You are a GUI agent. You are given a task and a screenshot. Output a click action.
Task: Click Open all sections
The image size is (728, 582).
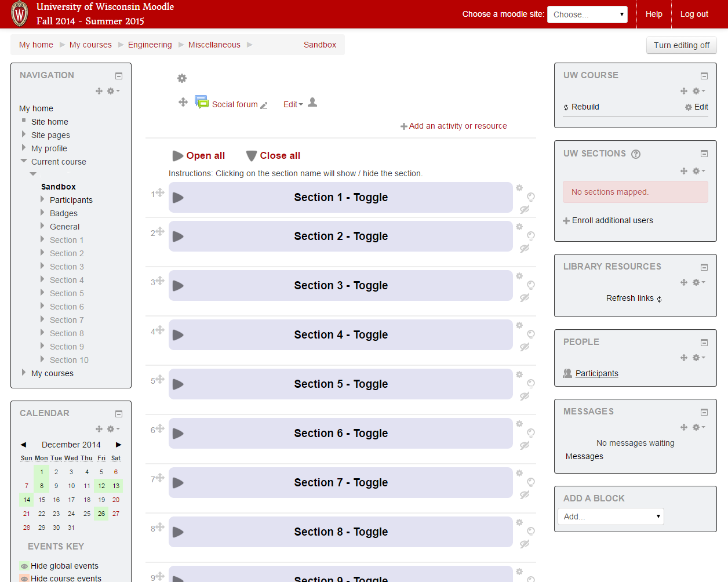[199, 155]
